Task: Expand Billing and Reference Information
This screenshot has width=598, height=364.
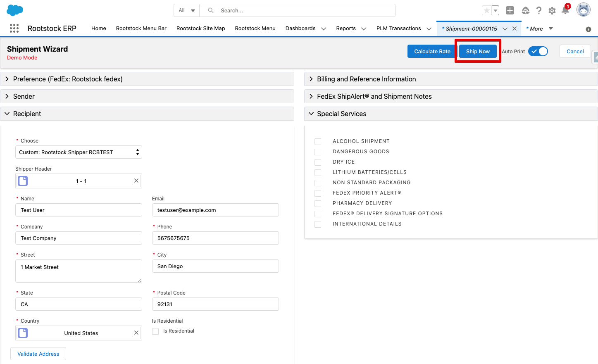Action: tap(451, 79)
